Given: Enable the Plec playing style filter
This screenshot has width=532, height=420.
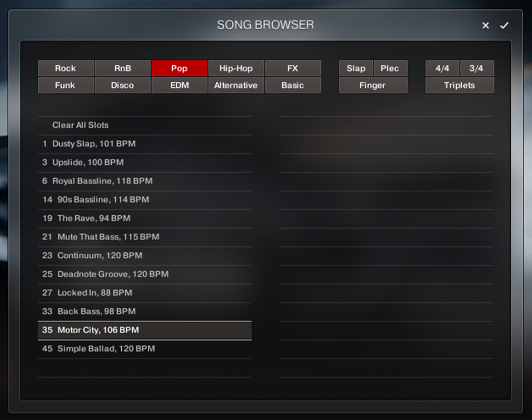Looking at the screenshot, I should tap(390, 68).
